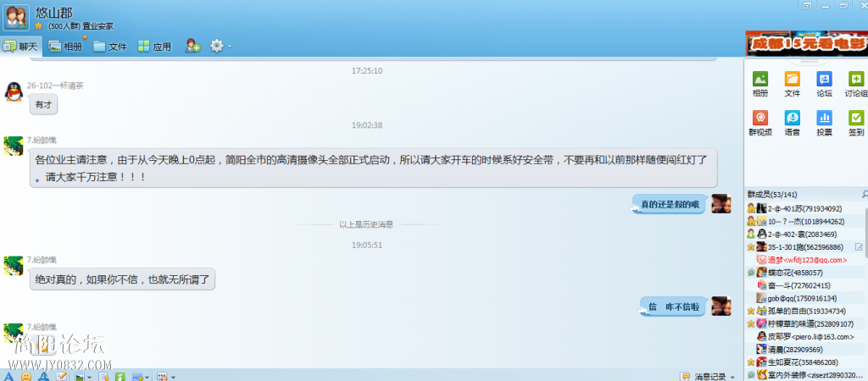Switch to the 应用 apps tab
This screenshot has height=381, width=868.
tap(154, 47)
